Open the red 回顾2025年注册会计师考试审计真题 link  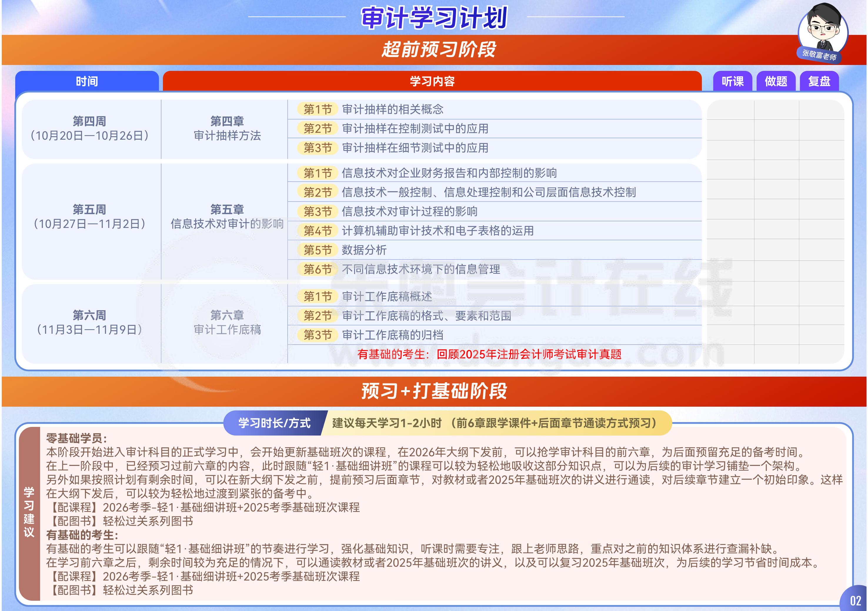[529, 354]
